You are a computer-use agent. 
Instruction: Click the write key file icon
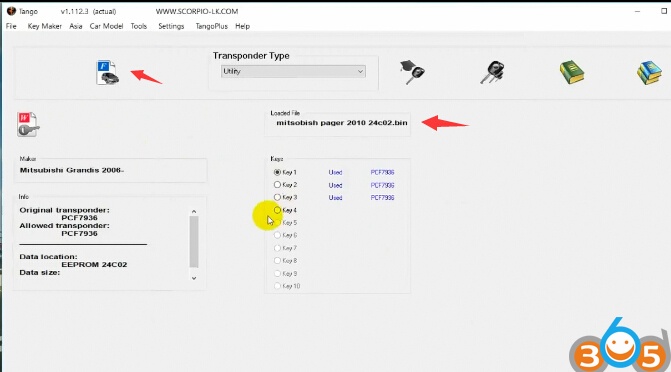pyautogui.click(x=28, y=125)
